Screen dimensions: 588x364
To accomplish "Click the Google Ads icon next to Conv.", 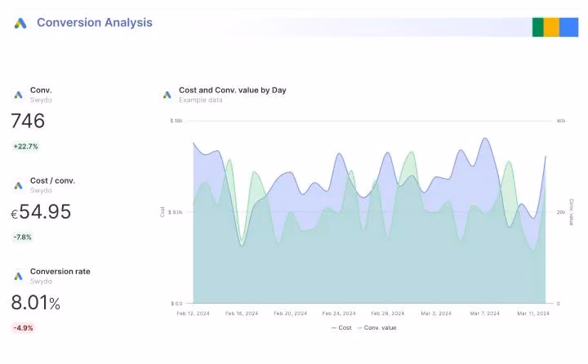I will pos(18,95).
